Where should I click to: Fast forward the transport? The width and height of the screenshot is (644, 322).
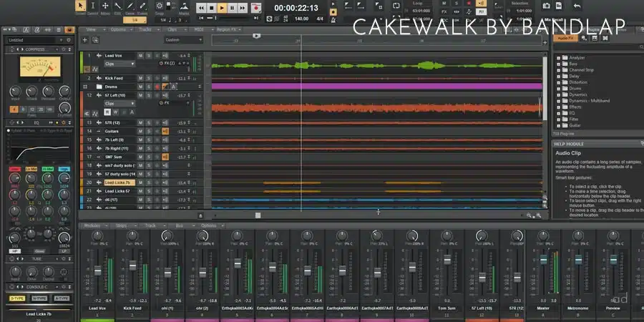coord(243,7)
